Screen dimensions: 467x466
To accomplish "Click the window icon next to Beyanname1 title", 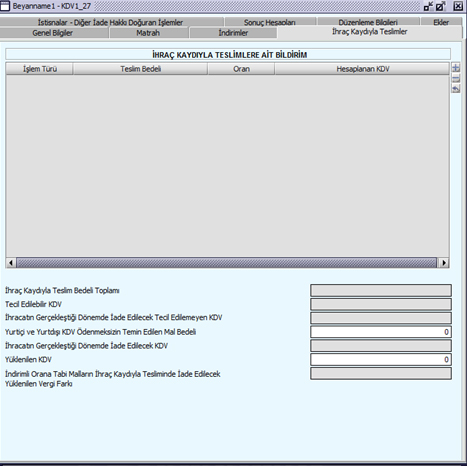I will [5, 6].
